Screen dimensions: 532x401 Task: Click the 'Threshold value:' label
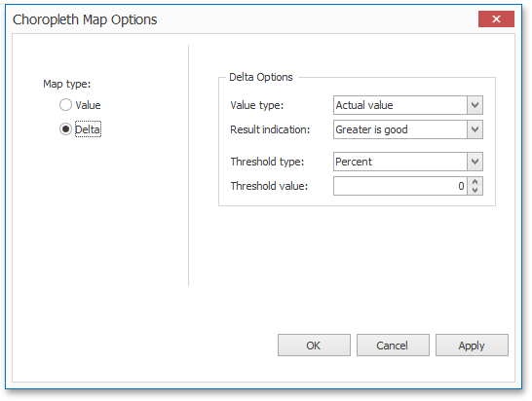coord(269,186)
